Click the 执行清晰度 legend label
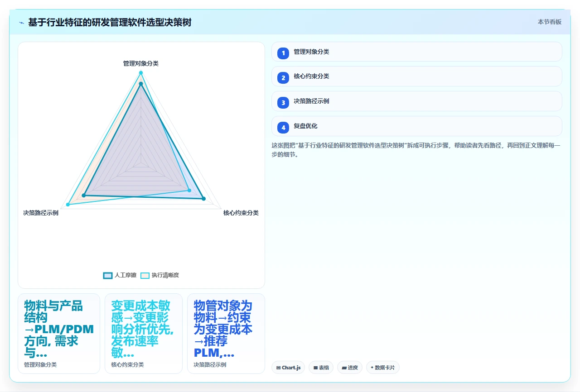The width and height of the screenshot is (580, 392). pyautogui.click(x=165, y=275)
